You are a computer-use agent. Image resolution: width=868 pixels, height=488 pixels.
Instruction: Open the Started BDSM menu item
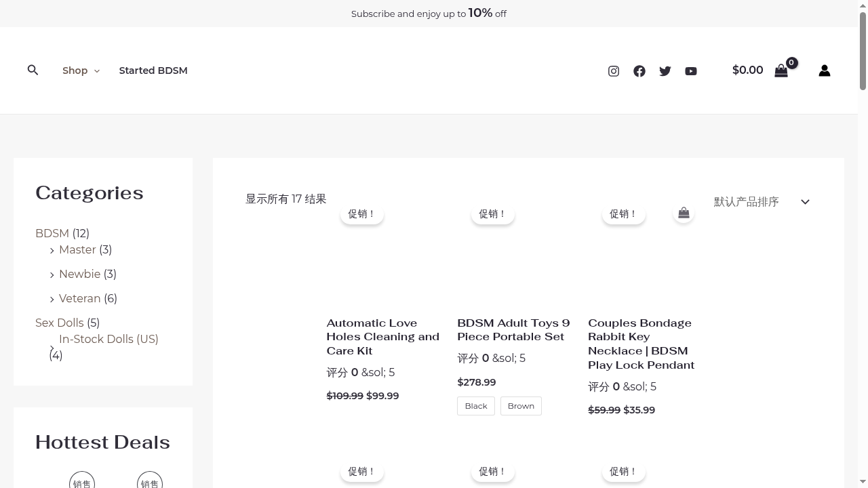(153, 70)
